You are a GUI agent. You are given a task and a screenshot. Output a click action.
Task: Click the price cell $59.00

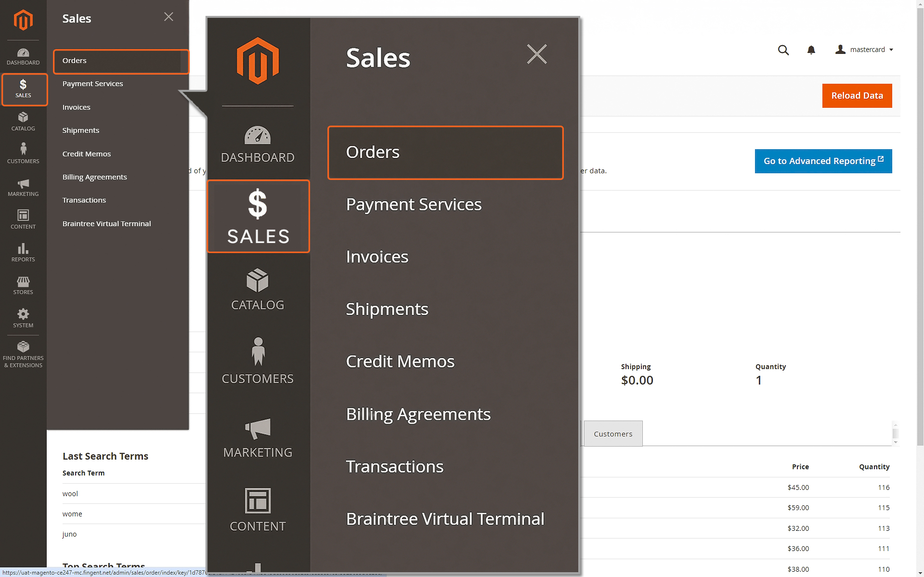[x=798, y=508]
